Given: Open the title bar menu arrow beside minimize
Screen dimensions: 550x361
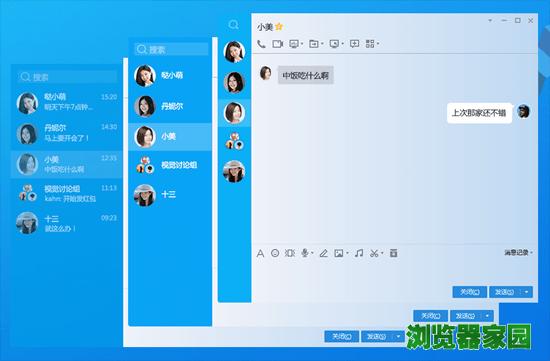Looking at the screenshot, I should click(490, 20).
